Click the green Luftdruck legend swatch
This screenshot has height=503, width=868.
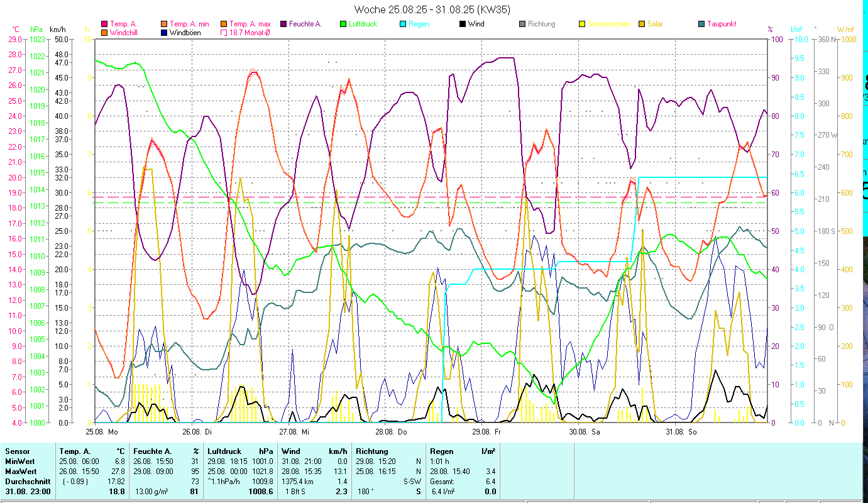coord(343,24)
